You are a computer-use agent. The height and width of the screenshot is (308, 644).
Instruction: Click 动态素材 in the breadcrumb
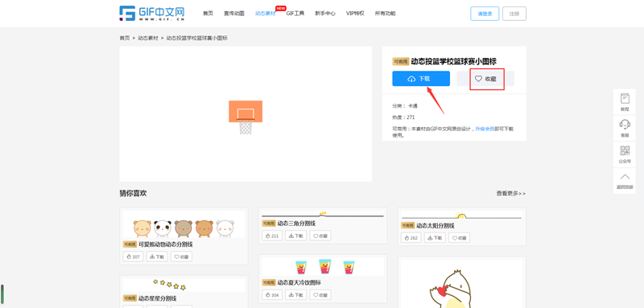point(148,38)
